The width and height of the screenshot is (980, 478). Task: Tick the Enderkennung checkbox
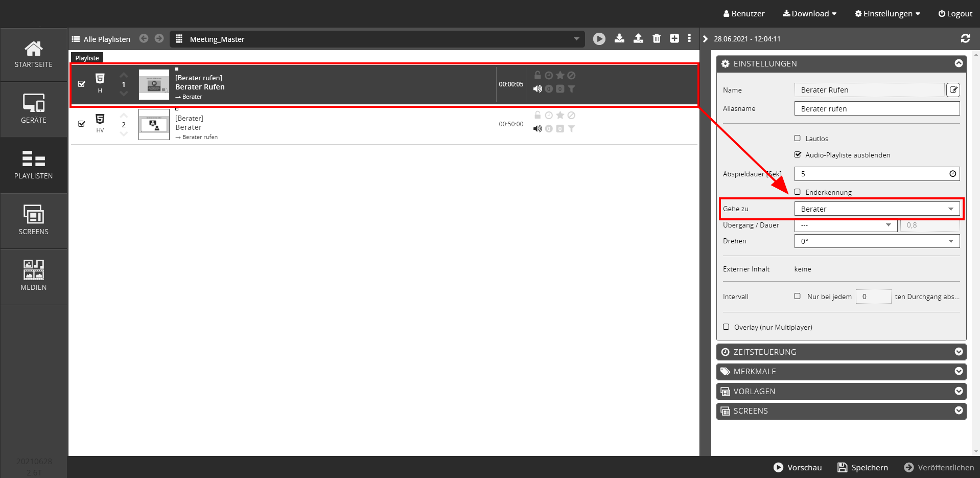[x=798, y=192]
